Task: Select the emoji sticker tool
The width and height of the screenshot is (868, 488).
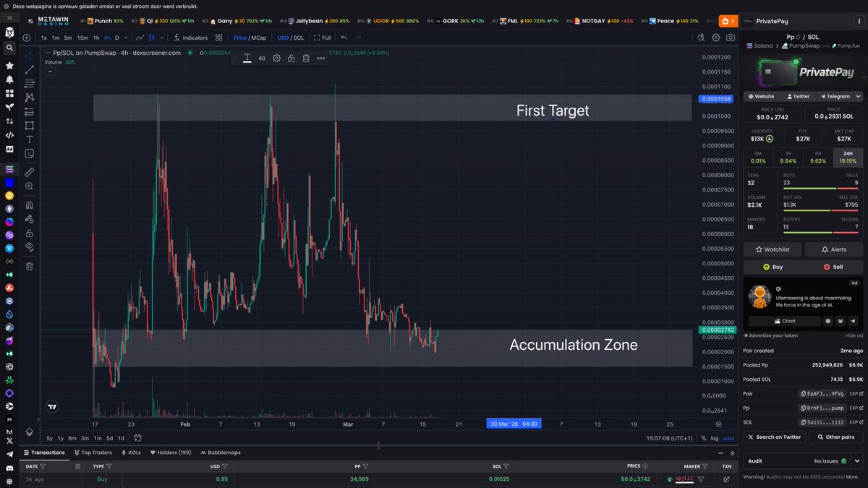Action: [x=30, y=153]
